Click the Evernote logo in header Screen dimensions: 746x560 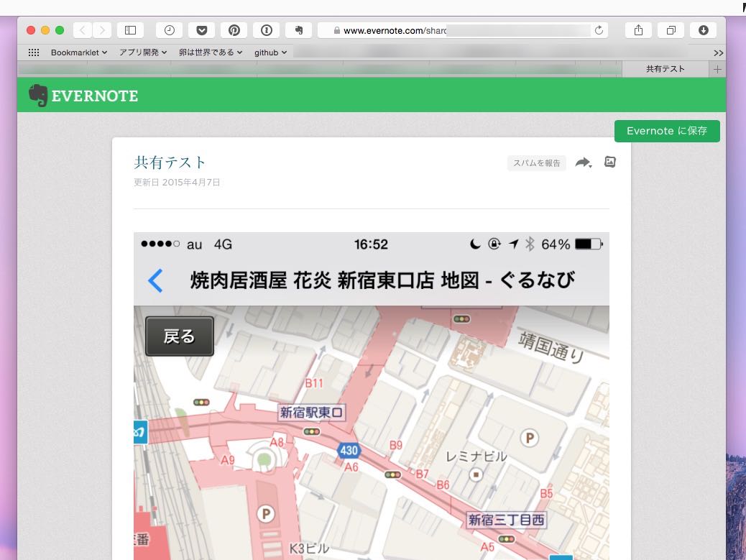point(83,96)
